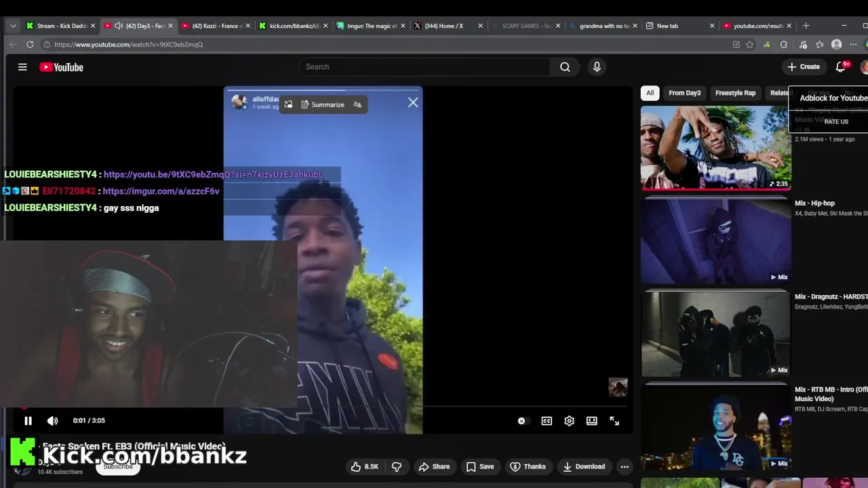
Task: Share this video
Action: coord(434,466)
